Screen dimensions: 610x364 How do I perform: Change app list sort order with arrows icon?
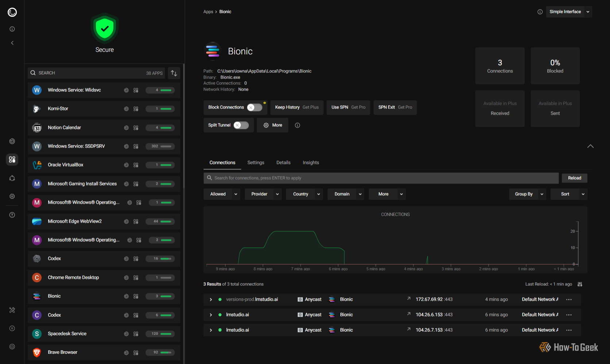tap(174, 73)
